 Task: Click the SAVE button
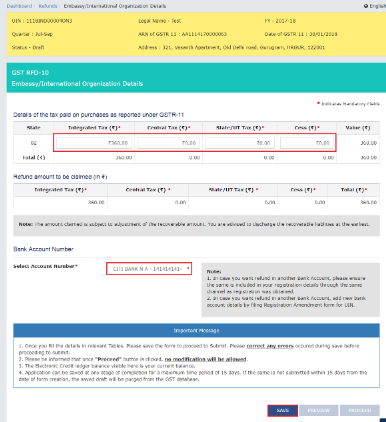[x=282, y=410]
